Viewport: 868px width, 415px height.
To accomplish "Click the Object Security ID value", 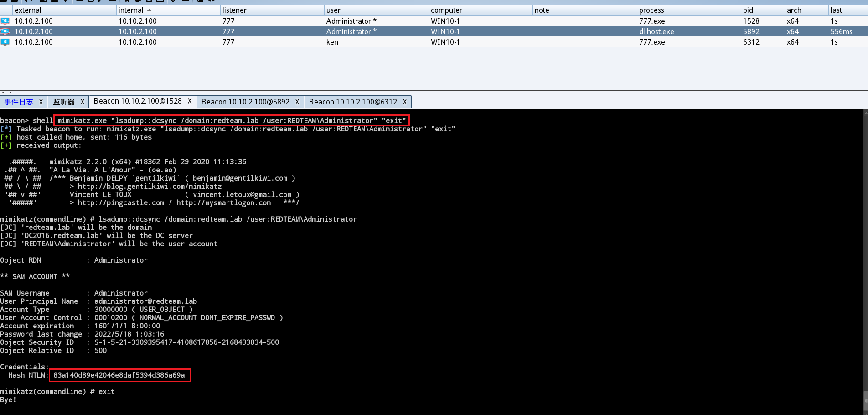I will click(186, 342).
